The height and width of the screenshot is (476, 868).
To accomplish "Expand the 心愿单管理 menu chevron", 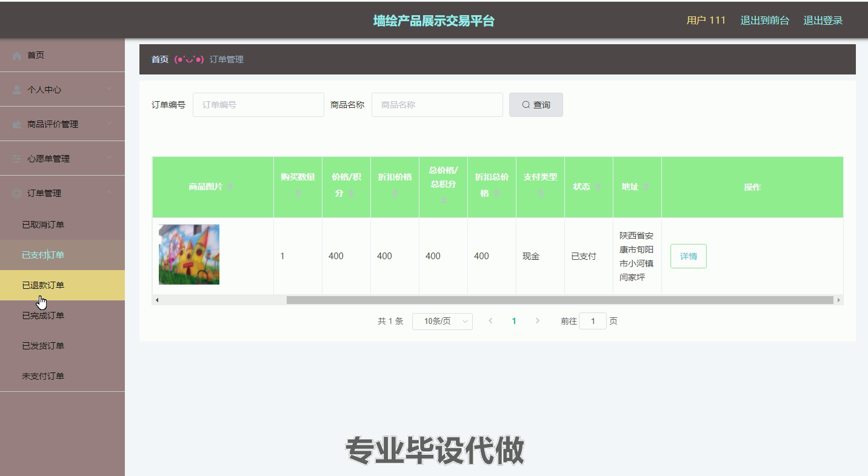I will click(x=109, y=159).
